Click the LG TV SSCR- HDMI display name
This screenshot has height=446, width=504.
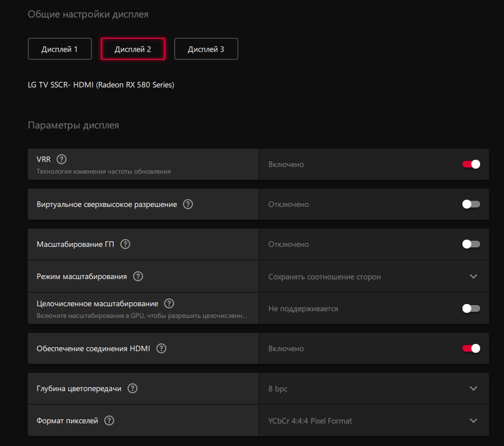point(101,85)
